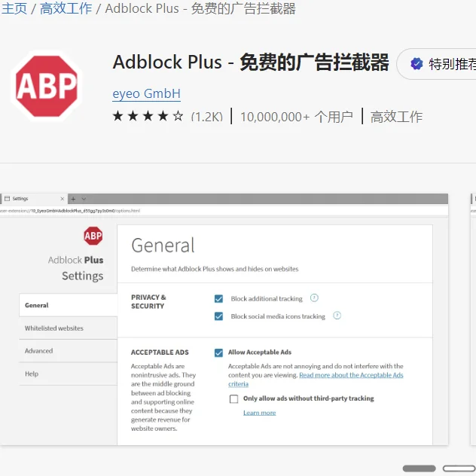Click the General heading in the settings screenshot
Viewport: 476px width, 476px height.
point(163,246)
